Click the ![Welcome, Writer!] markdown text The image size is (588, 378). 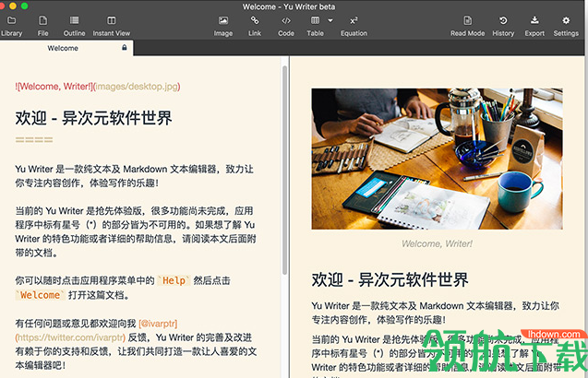point(54,87)
